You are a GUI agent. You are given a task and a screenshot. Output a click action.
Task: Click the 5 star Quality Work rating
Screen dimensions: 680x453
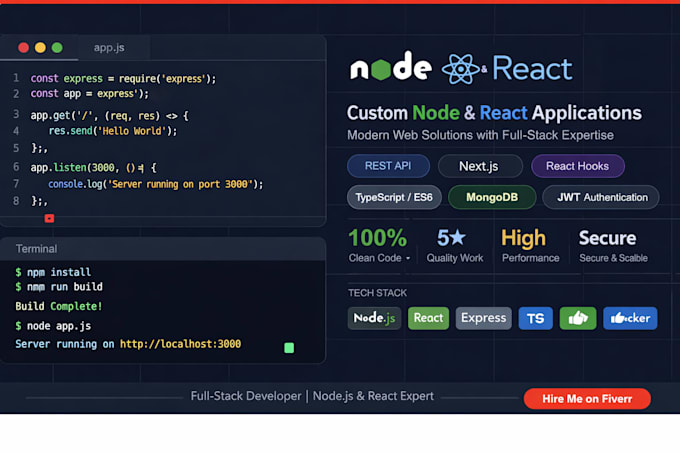[454, 246]
